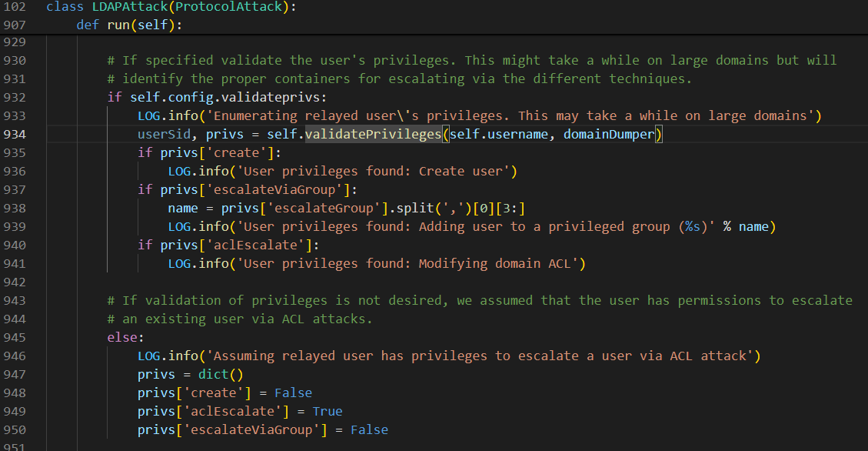The height and width of the screenshot is (451, 868).
Task: Click line number 932 in the gutter
Action: click(x=15, y=97)
